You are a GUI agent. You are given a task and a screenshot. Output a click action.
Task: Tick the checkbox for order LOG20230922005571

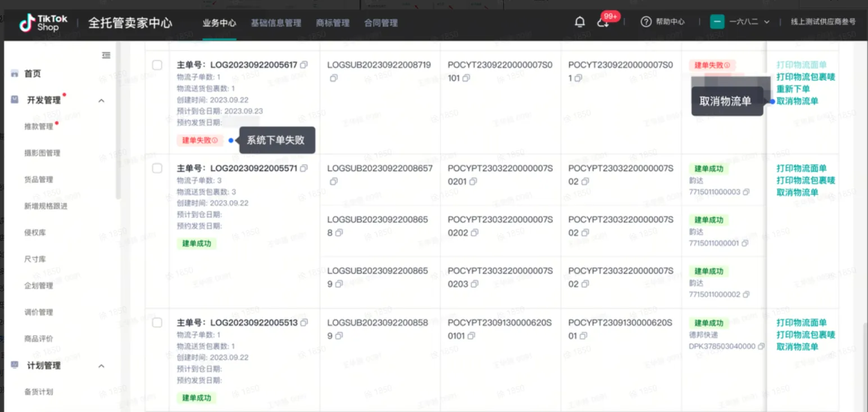(x=157, y=168)
